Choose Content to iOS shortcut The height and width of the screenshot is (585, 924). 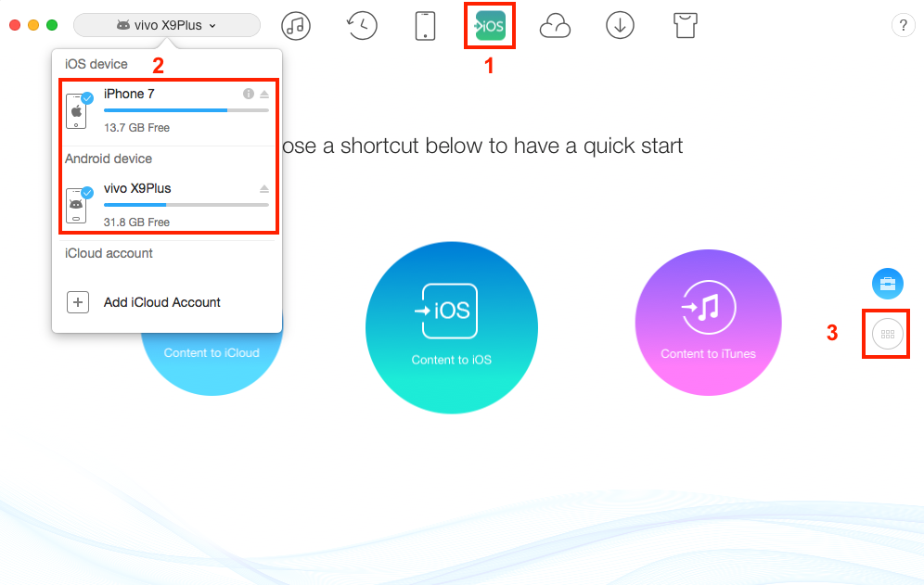[x=452, y=327]
